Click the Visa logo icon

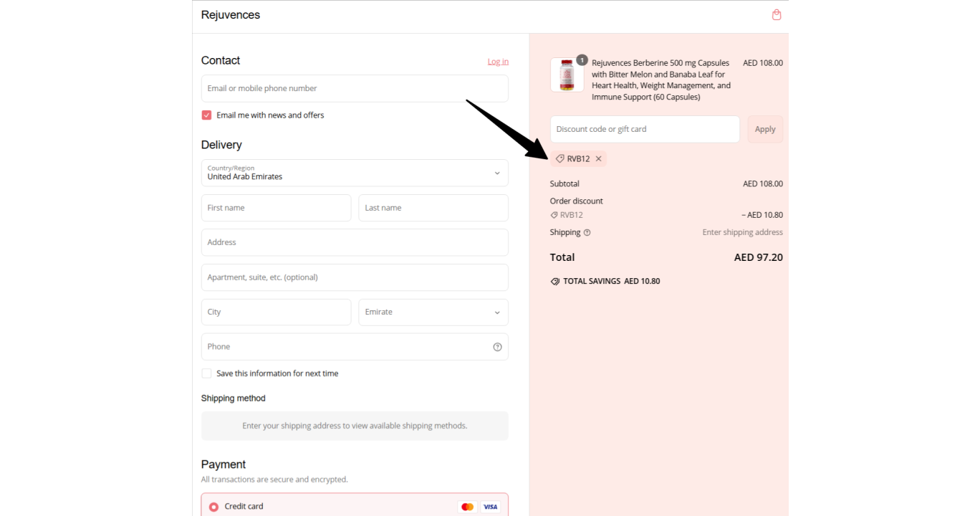[490, 507]
